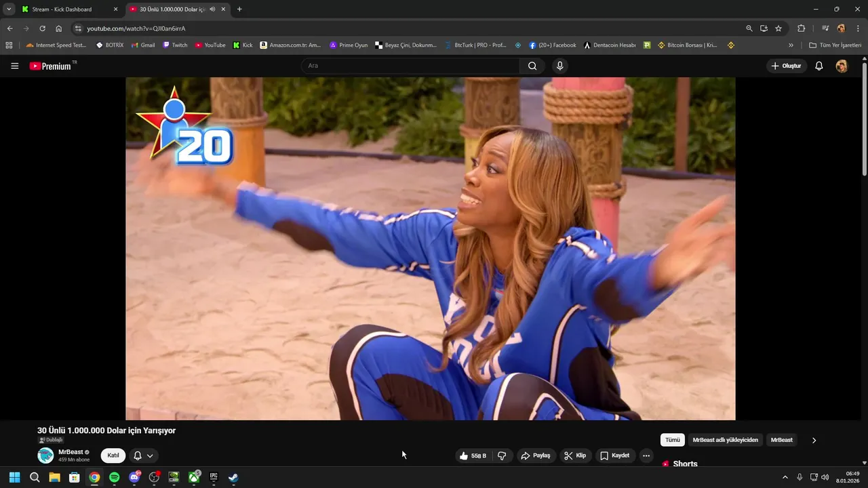The image size is (868, 488).
Task: Save video using Kaydet button
Action: [615, 455]
